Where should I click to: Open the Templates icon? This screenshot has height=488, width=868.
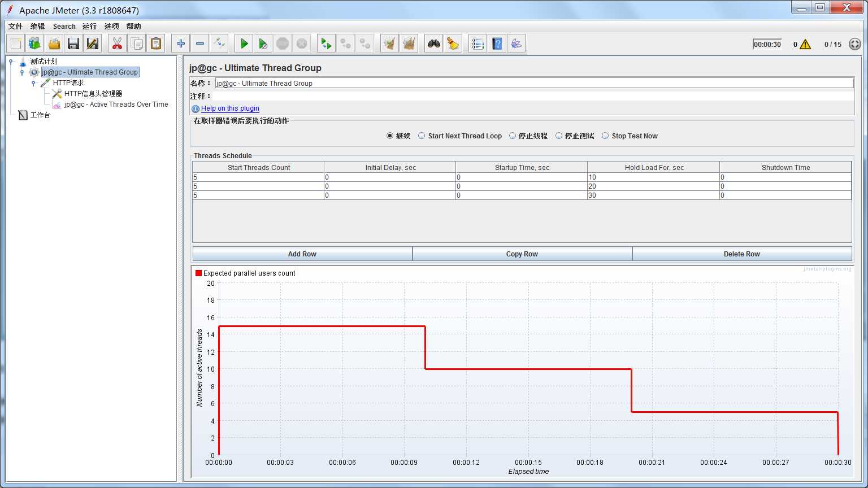[x=35, y=43]
